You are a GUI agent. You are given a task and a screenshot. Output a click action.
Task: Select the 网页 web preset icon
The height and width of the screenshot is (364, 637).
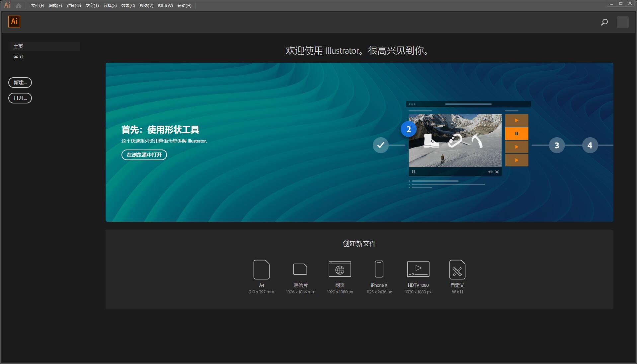tap(340, 269)
